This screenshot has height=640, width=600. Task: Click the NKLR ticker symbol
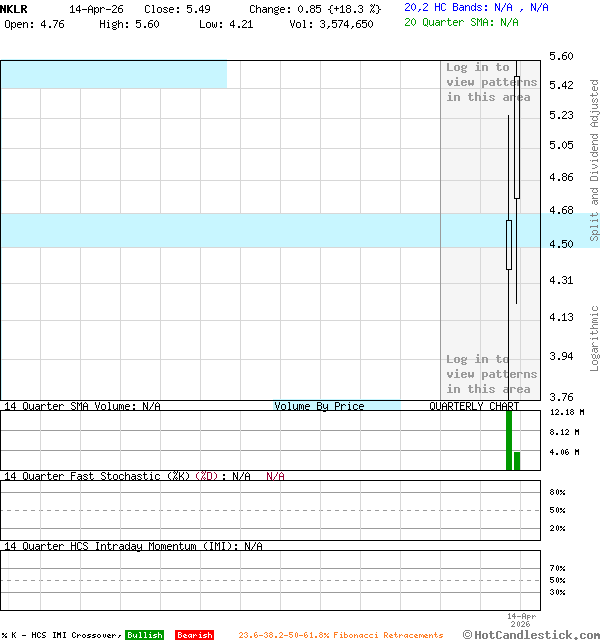pos(15,8)
